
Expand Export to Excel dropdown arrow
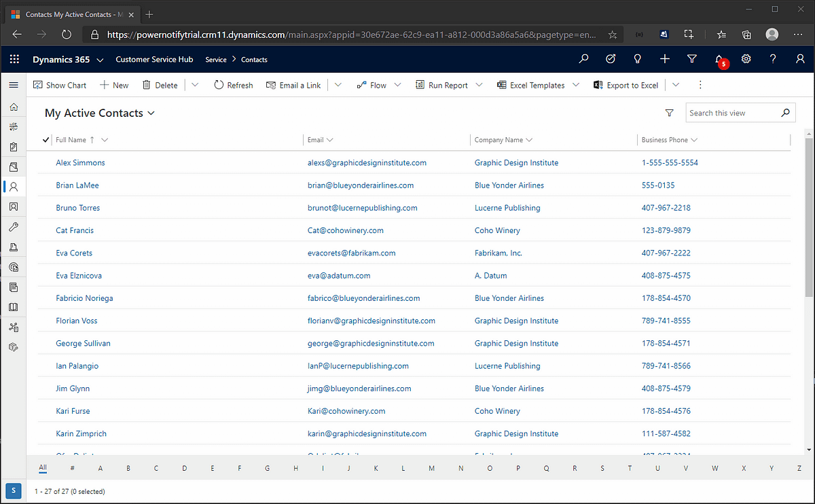click(x=675, y=85)
